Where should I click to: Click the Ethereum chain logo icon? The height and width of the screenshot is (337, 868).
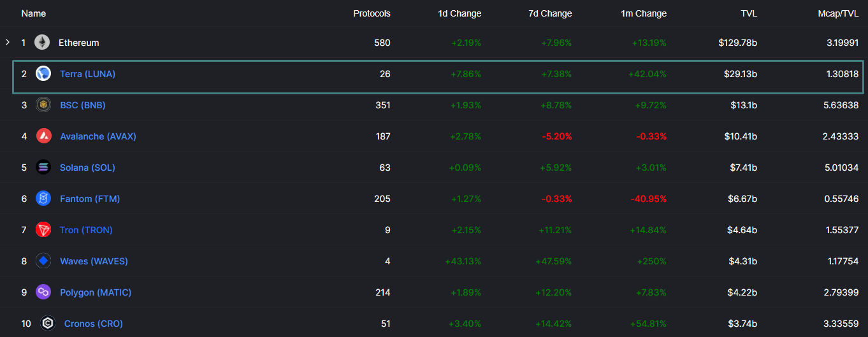coord(42,43)
